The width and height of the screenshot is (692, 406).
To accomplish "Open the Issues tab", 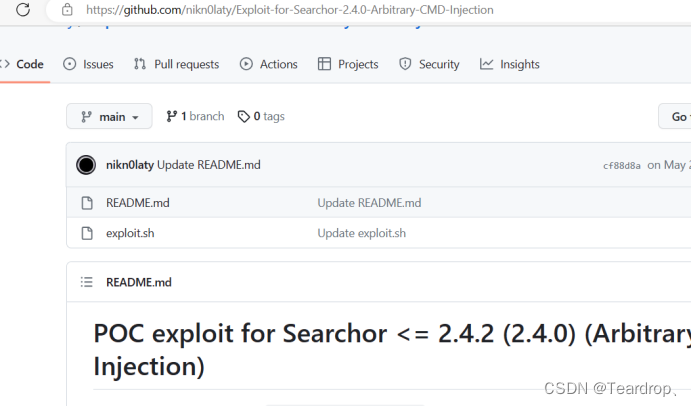I will 88,64.
